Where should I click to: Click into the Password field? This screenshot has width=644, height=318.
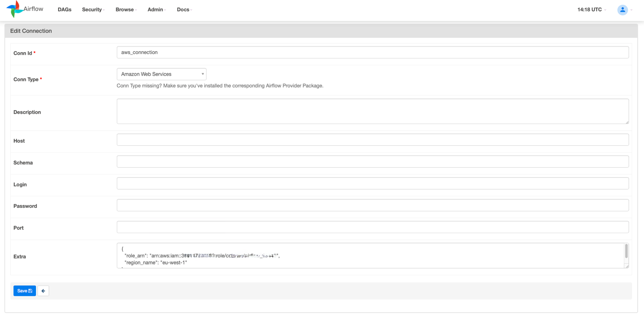[373, 205]
